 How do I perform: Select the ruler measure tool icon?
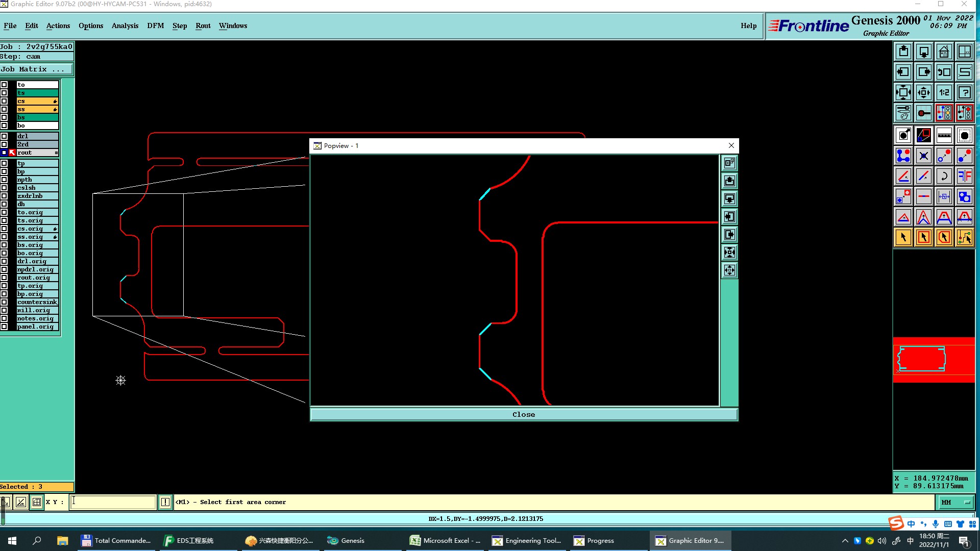click(x=944, y=135)
